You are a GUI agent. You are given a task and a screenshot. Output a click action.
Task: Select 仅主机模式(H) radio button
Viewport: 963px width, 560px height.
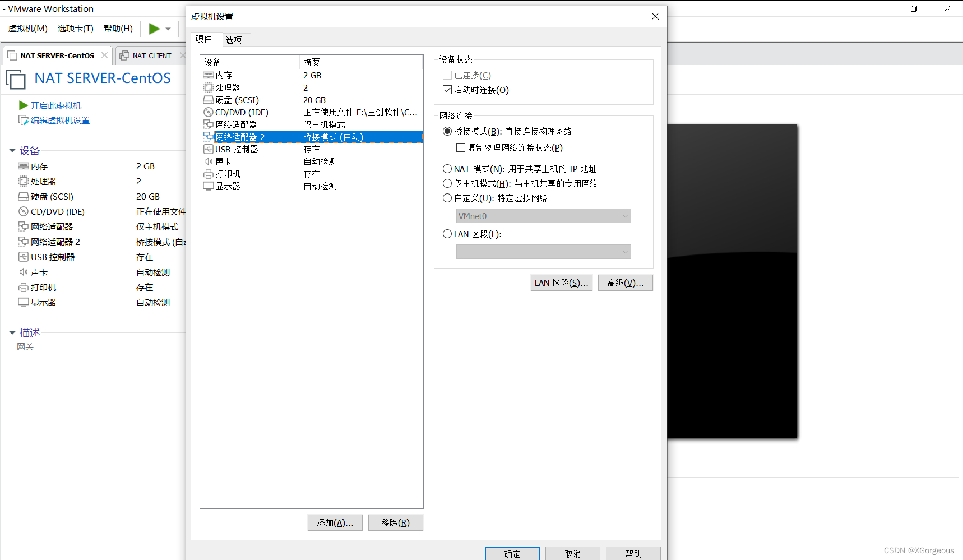[x=447, y=183]
